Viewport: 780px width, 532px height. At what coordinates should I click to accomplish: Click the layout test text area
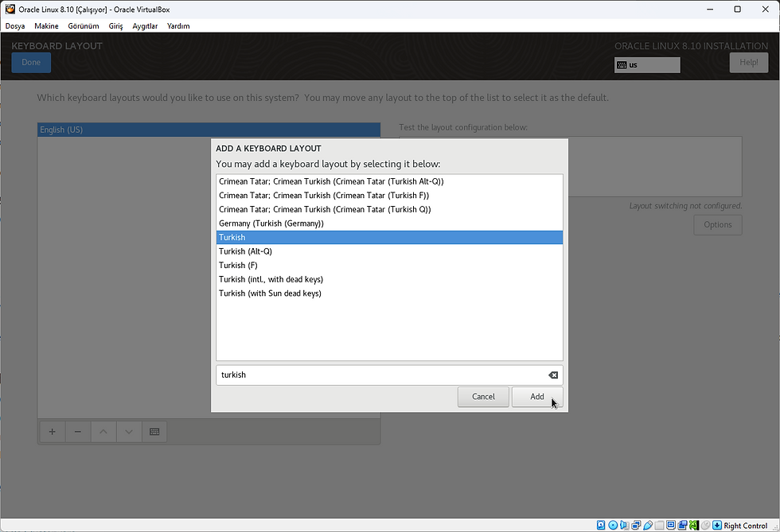(571, 166)
